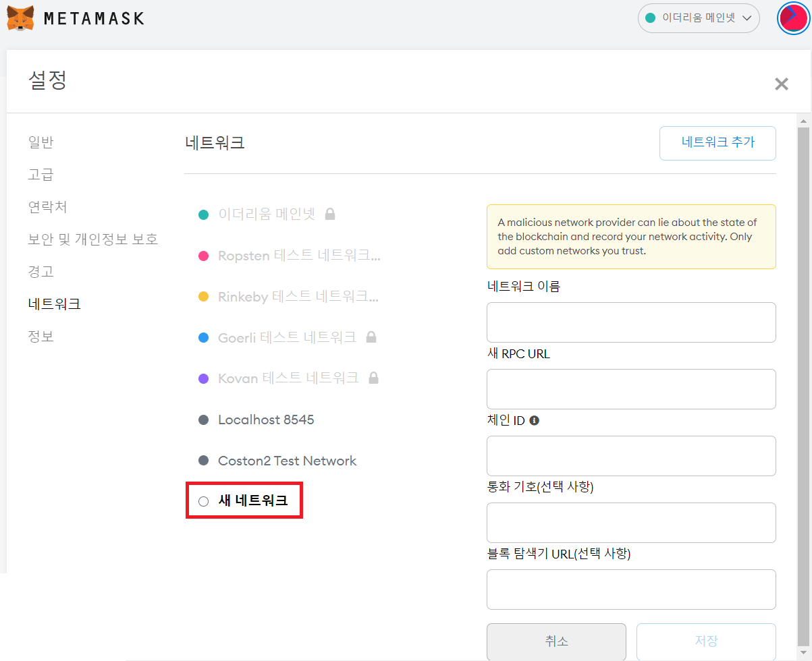Select Rinkeby 테스트 네트워크 entry
The width and height of the screenshot is (812, 661).
pyautogui.click(x=298, y=297)
